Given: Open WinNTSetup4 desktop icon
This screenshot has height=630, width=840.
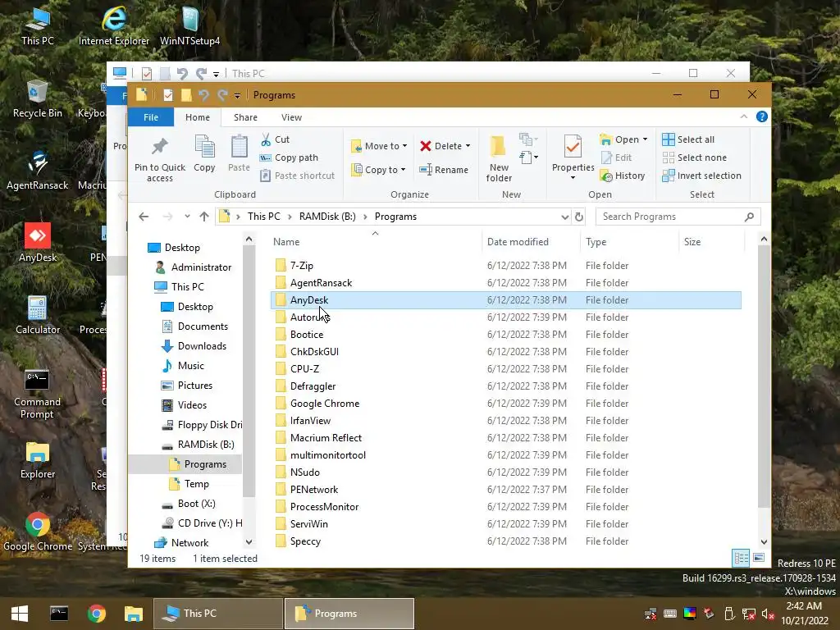Looking at the screenshot, I should pyautogui.click(x=189, y=25).
